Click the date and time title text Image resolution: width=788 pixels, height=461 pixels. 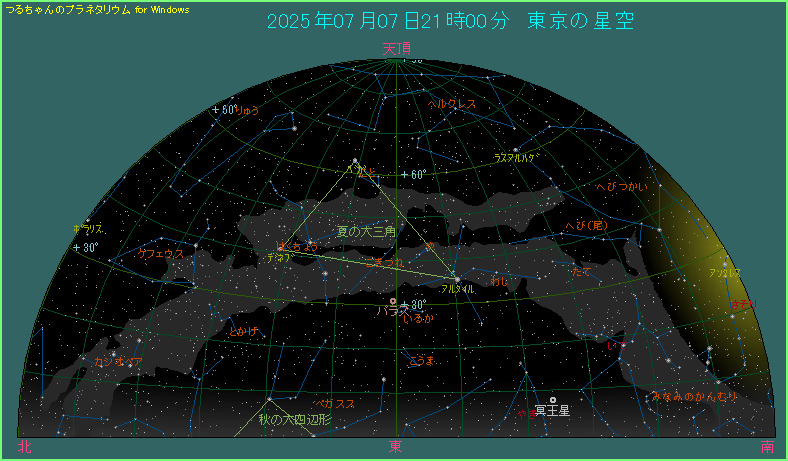point(450,21)
